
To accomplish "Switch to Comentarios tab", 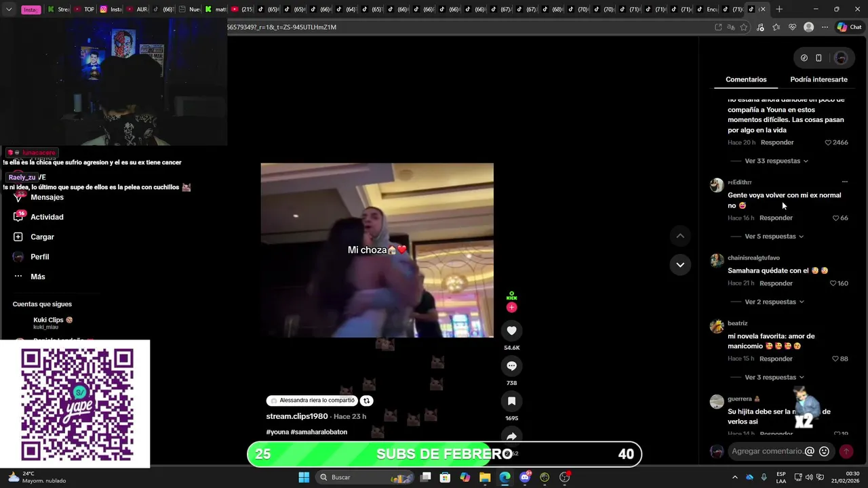I will (x=746, y=79).
